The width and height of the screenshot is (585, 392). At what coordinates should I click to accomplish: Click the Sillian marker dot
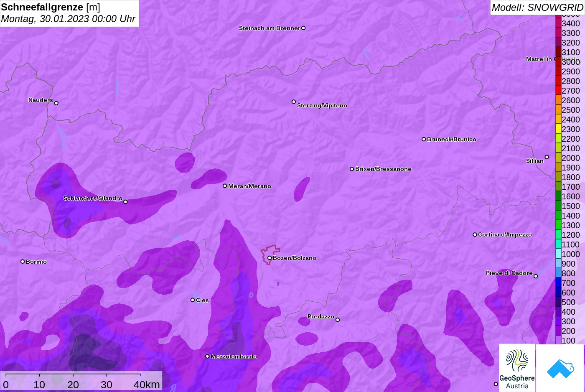547,157
